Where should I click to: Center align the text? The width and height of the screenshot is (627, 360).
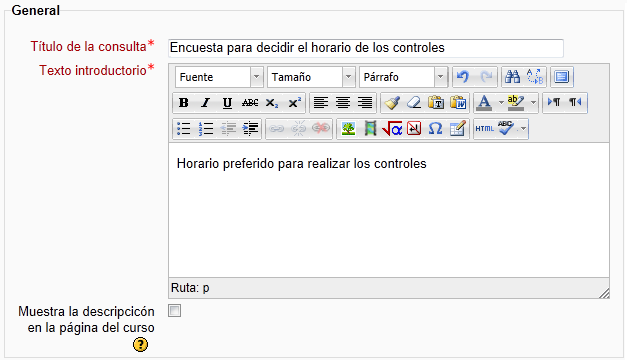343,103
